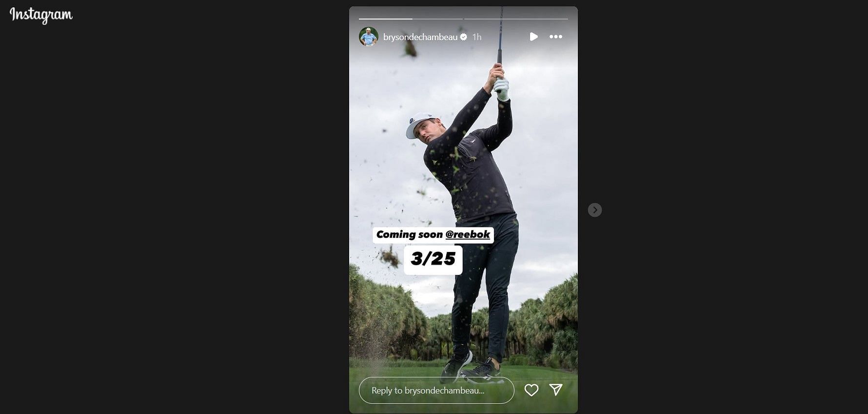Open brysondechambeau's profile picture
The image size is (868, 414).
pos(369,37)
